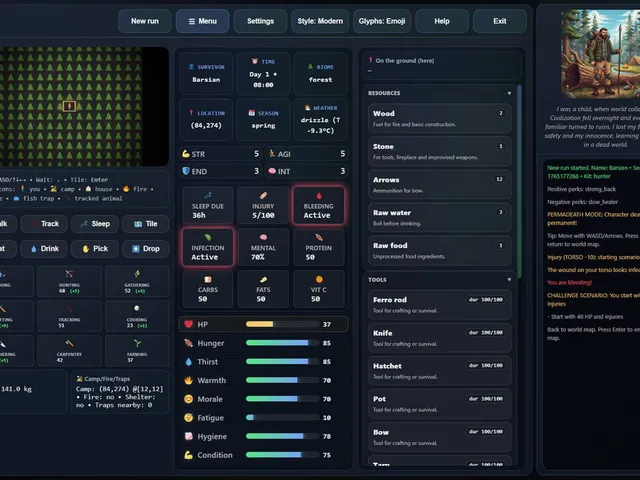Collapse the Resources section arrow
The height and width of the screenshot is (480, 640).
click(509, 93)
